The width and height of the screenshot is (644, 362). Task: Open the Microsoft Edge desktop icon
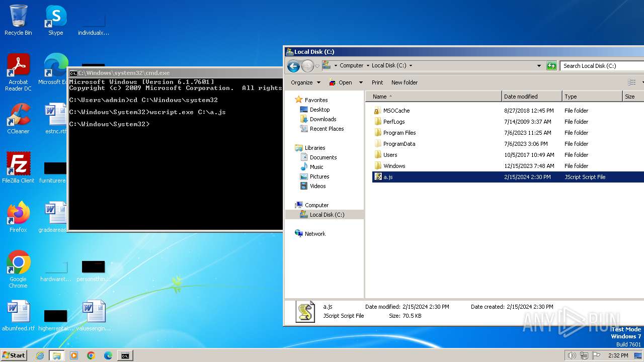[55, 69]
